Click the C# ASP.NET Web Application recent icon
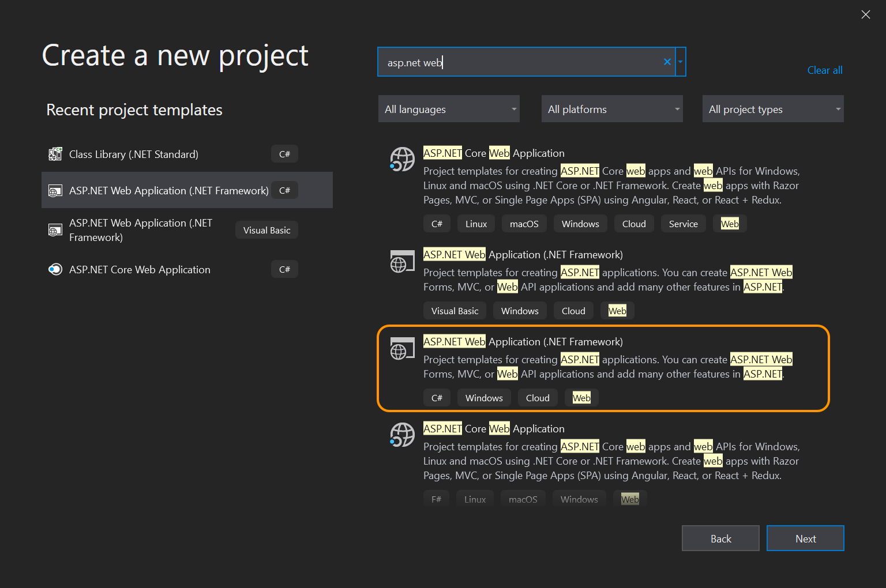The image size is (886, 588). click(x=55, y=191)
